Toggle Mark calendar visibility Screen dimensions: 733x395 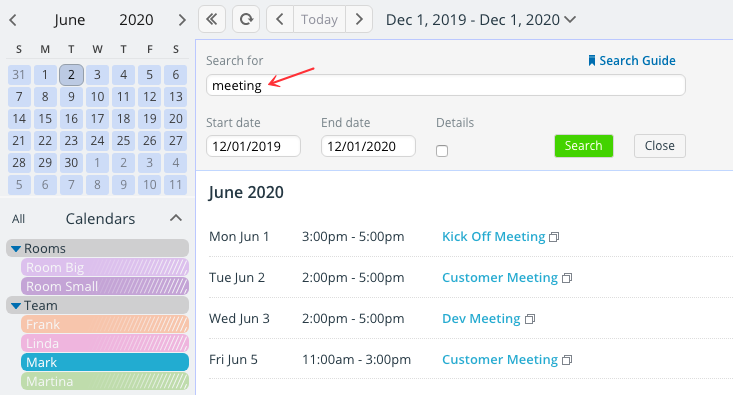[x=105, y=362]
